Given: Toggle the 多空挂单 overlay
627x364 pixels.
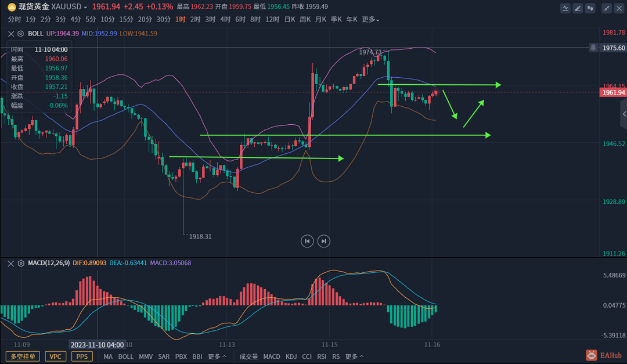Looking at the screenshot, I should (23, 356).
